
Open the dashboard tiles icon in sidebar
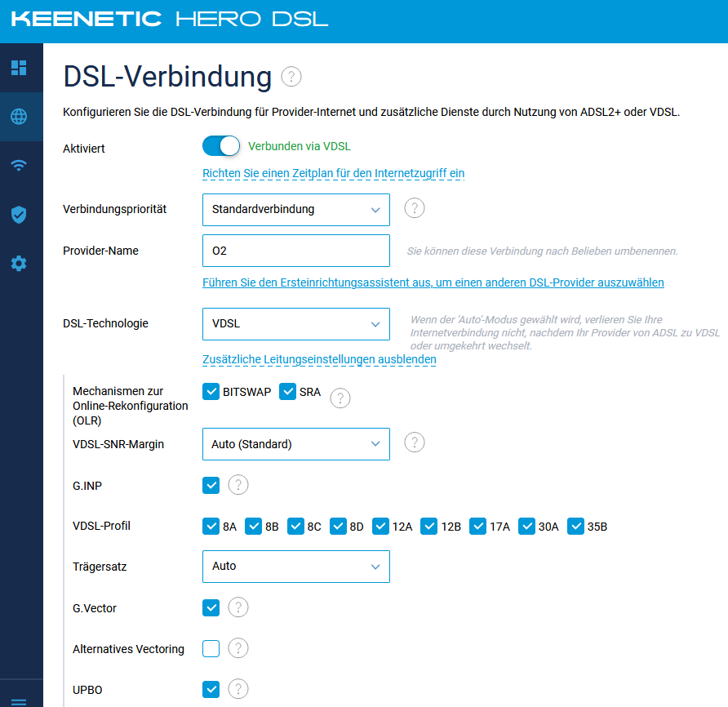point(19,68)
